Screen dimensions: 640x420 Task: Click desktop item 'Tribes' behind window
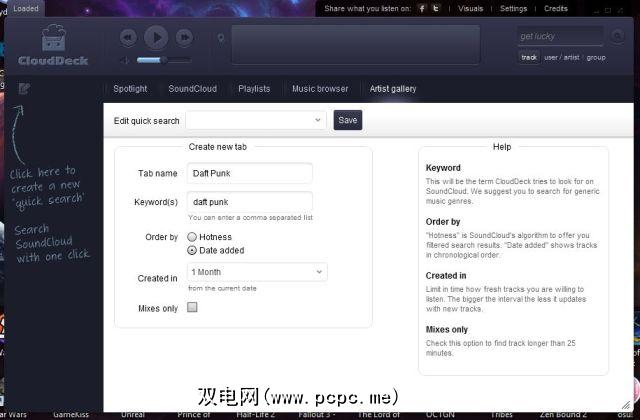[502, 415]
